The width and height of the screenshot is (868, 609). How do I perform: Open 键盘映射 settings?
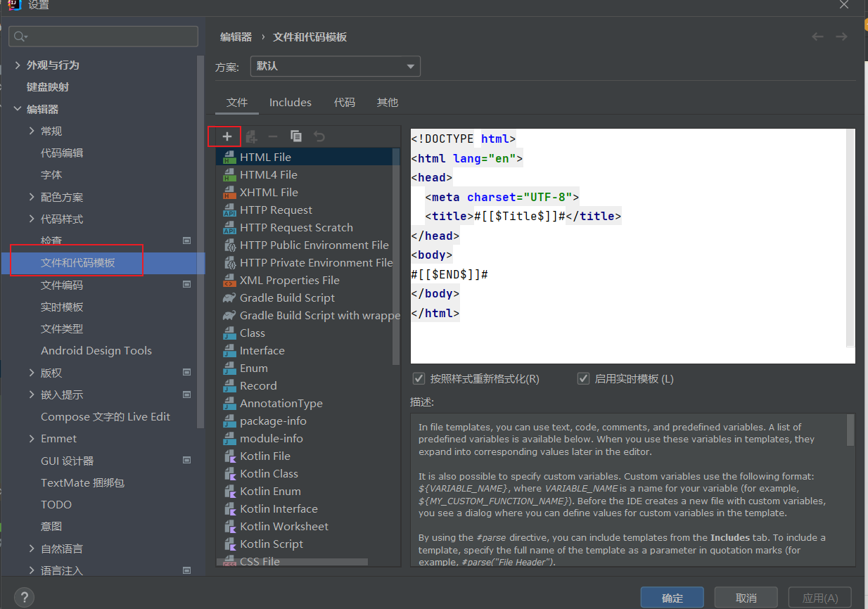point(48,86)
